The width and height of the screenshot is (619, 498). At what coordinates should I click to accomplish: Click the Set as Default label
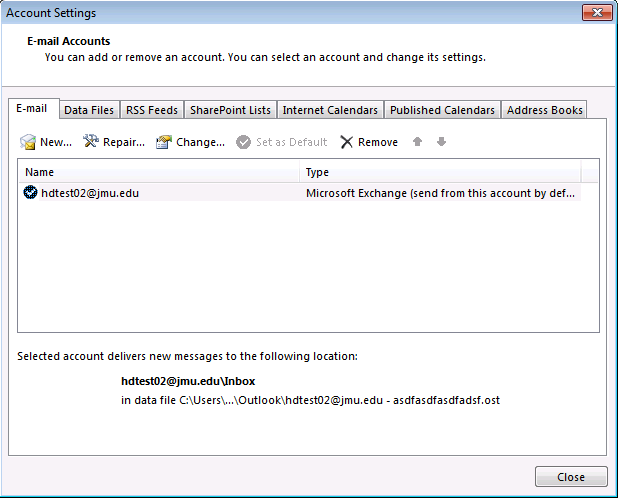pos(292,142)
